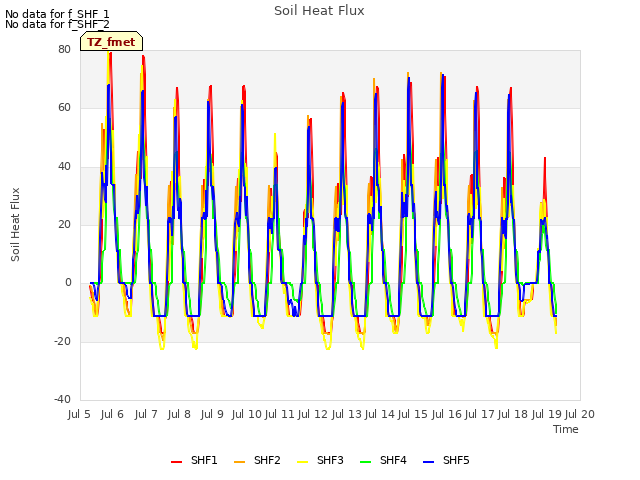Select the SHF2 legend label
The width and height of the screenshot is (640, 480).
tap(267, 460)
